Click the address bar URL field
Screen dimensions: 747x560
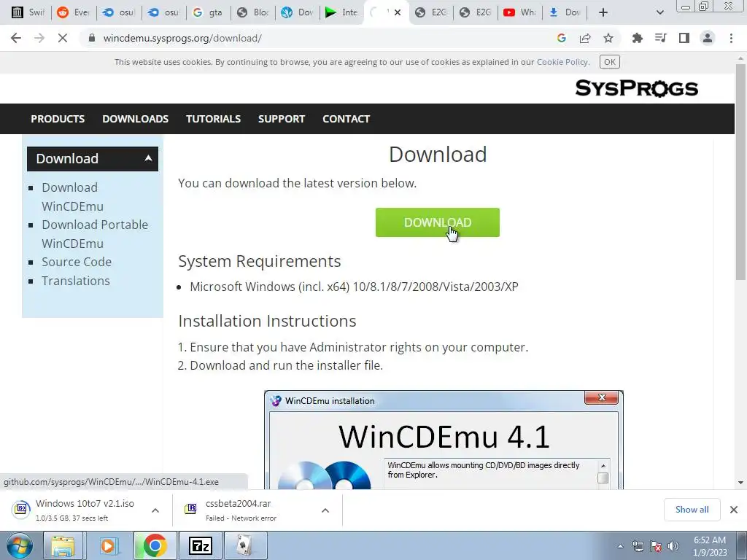314,38
